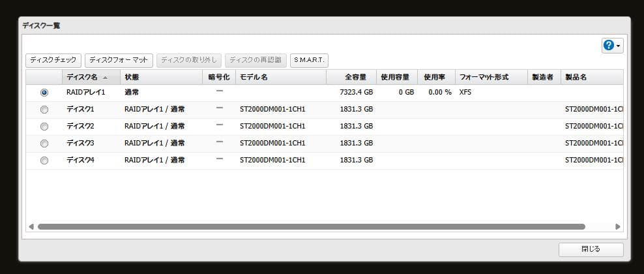Click the 閉じる button

point(591,249)
